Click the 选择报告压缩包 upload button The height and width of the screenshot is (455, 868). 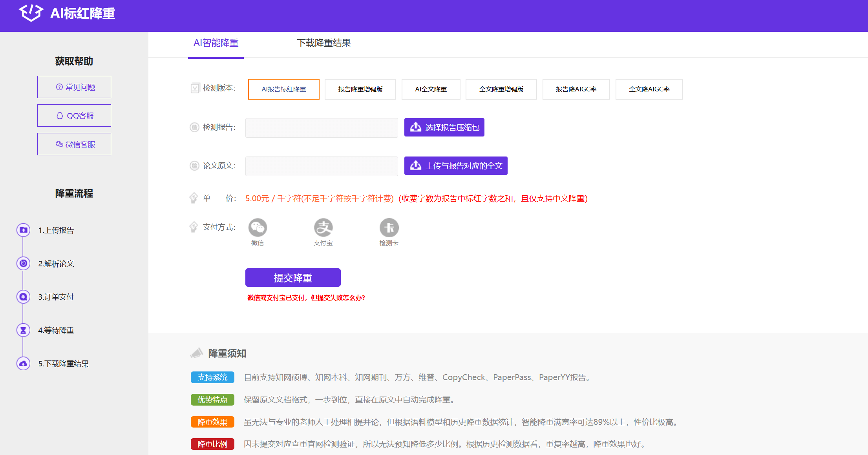444,127
